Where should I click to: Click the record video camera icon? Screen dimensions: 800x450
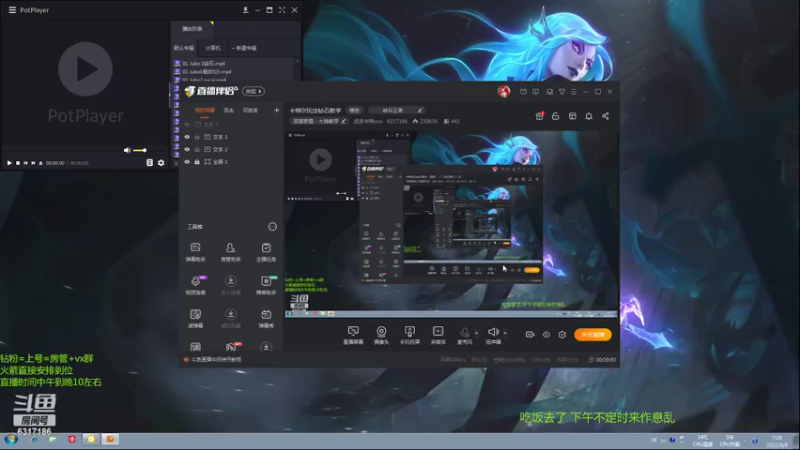pos(530,335)
